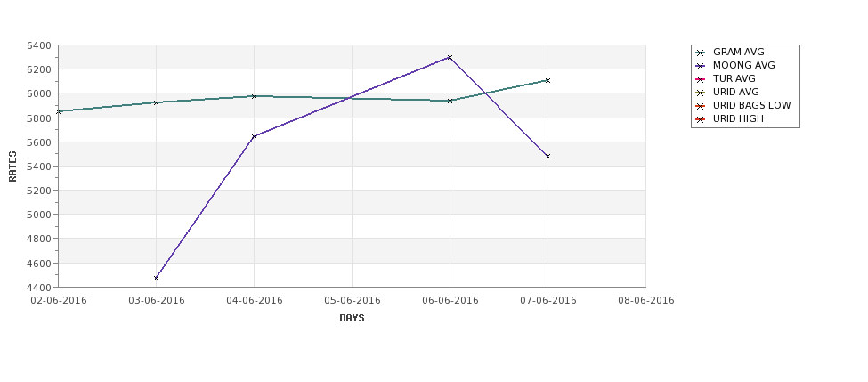Click the DAYS axis title
The width and height of the screenshot is (868, 382).
coord(352,319)
